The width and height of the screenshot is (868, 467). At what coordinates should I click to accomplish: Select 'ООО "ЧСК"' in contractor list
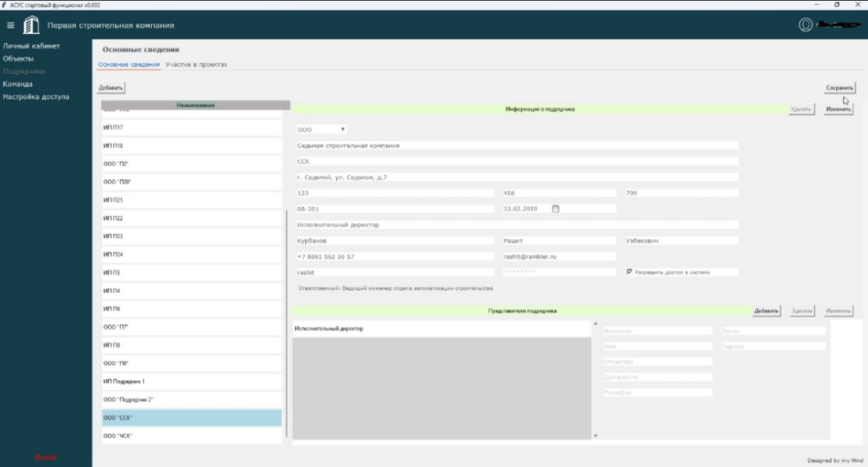click(x=192, y=436)
